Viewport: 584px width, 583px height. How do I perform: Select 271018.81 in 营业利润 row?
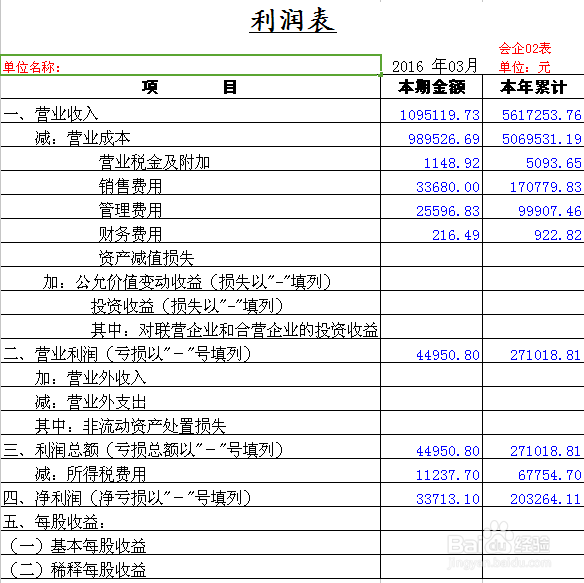click(x=546, y=355)
